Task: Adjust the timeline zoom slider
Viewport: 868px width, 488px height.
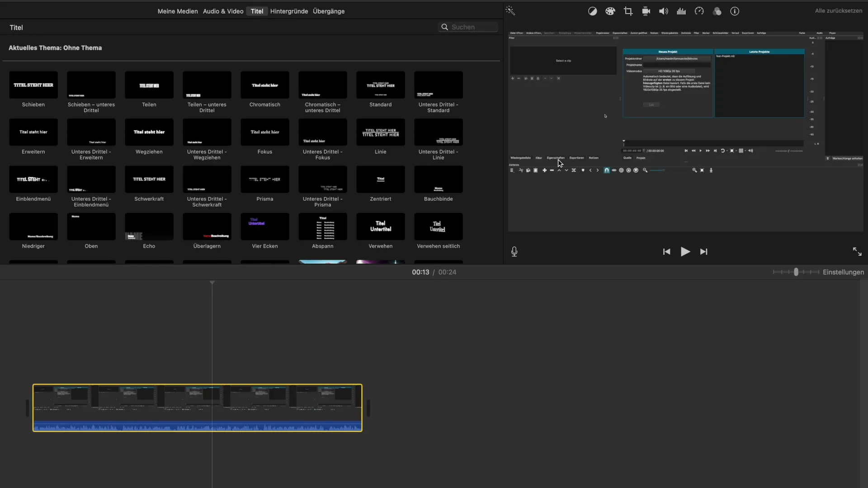Action: click(x=796, y=272)
